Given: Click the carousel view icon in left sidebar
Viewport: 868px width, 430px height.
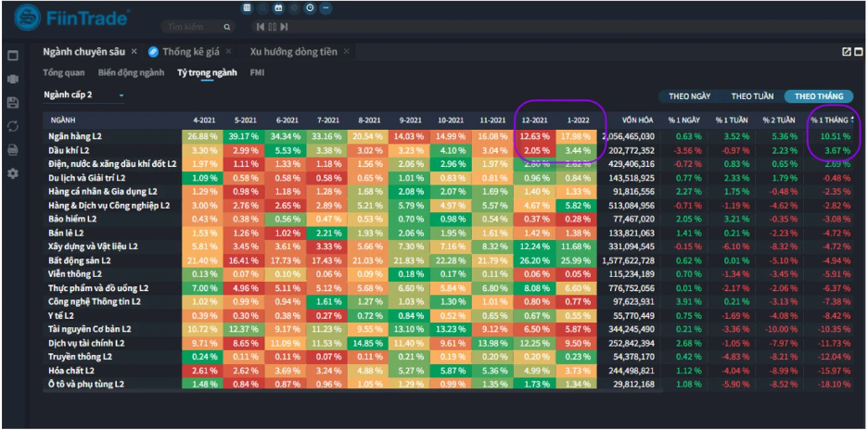Looking at the screenshot, I should click(13, 79).
